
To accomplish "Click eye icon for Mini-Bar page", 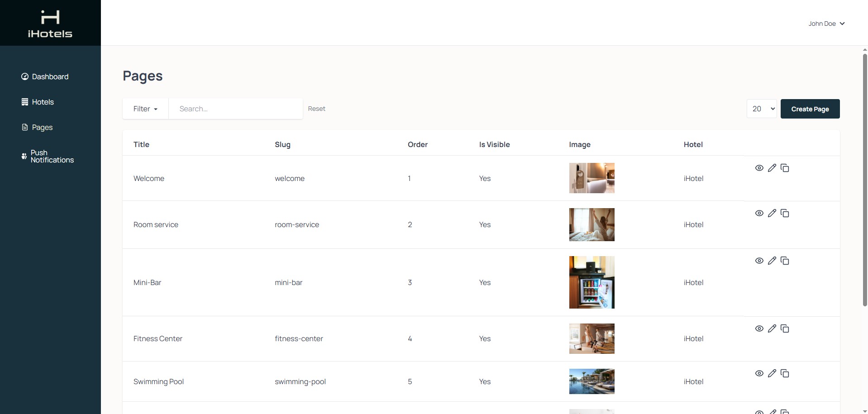I will click(759, 261).
